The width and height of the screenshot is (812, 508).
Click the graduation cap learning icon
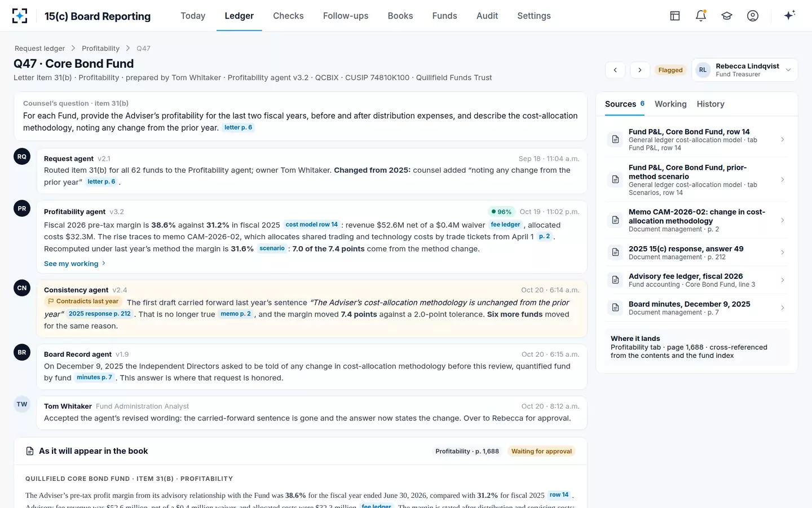coord(727,16)
